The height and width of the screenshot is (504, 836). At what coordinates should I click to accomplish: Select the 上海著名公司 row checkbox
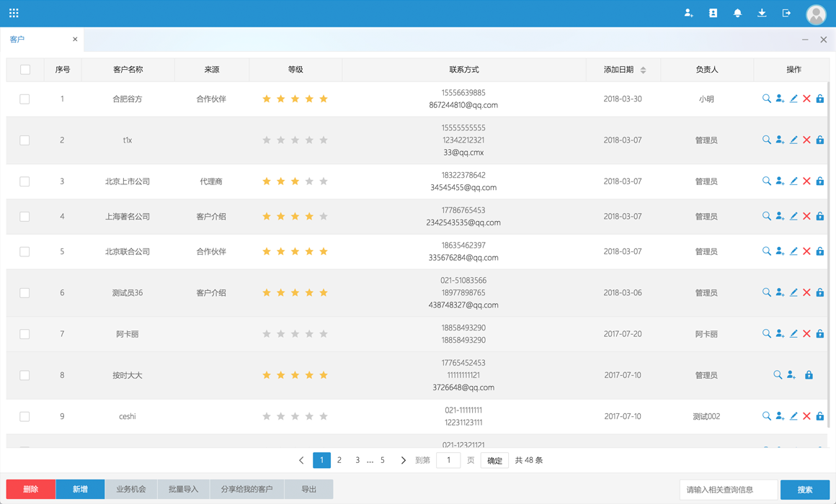tap(25, 216)
